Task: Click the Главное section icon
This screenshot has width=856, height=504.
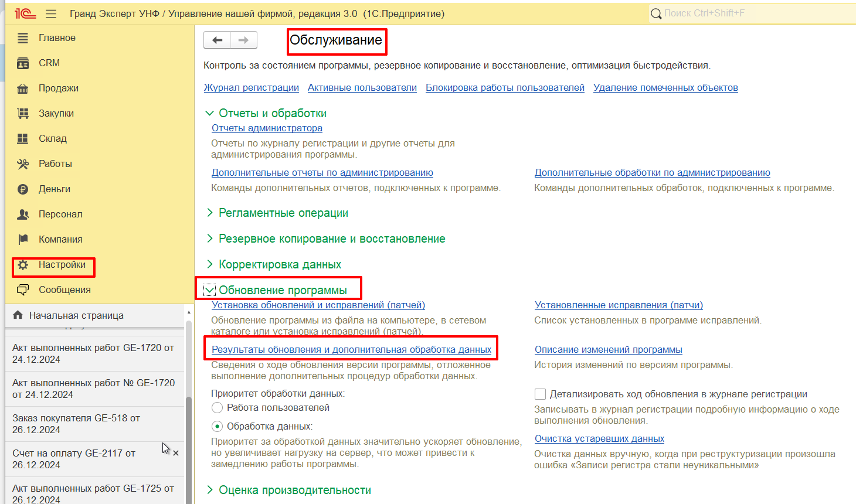Action: 23,38
